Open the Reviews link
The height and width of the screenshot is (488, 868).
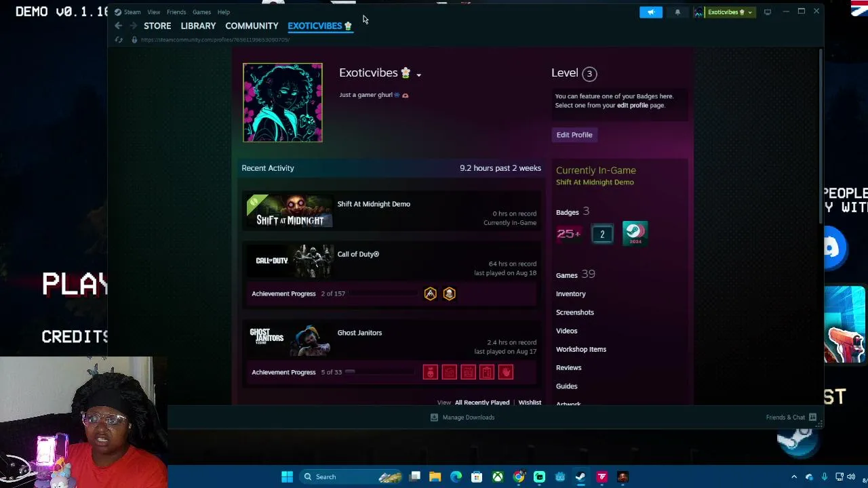point(569,367)
